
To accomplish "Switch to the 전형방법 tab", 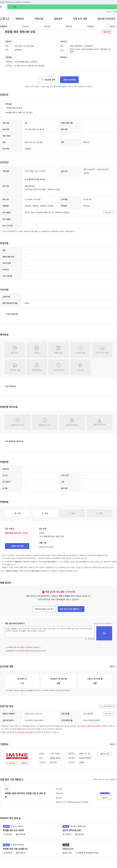I will point(90,26).
